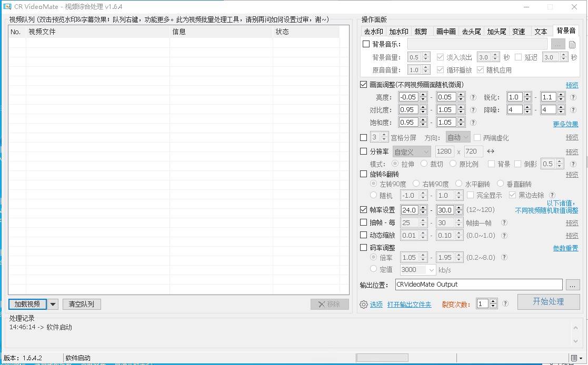Click the denoise help question mark

573,110
